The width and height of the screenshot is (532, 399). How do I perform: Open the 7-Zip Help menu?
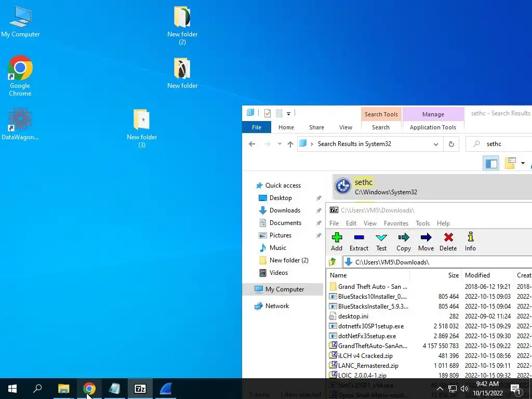pyautogui.click(x=443, y=223)
